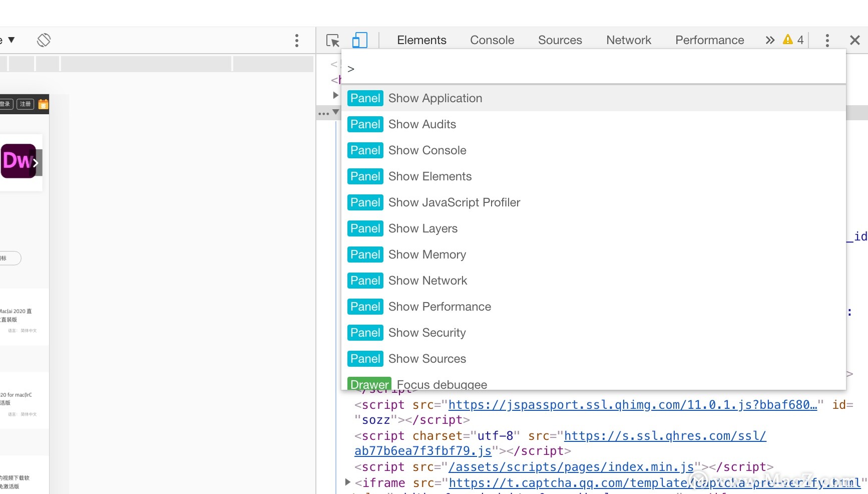Collapse the expanded DOM node triangle
The image size is (868, 494).
tap(336, 112)
